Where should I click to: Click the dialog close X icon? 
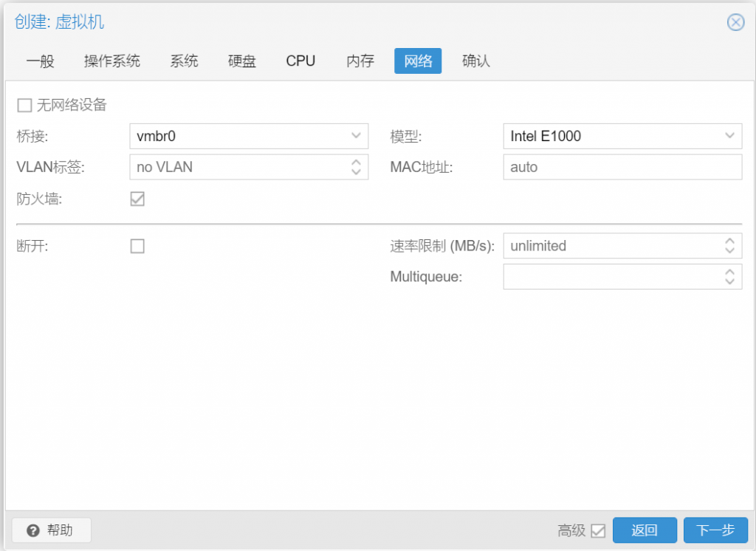coord(735,22)
